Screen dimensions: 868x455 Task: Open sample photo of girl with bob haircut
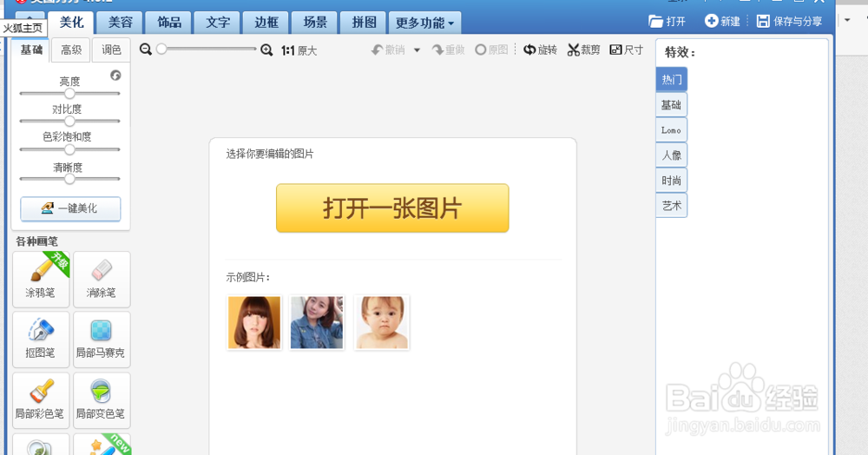click(254, 323)
